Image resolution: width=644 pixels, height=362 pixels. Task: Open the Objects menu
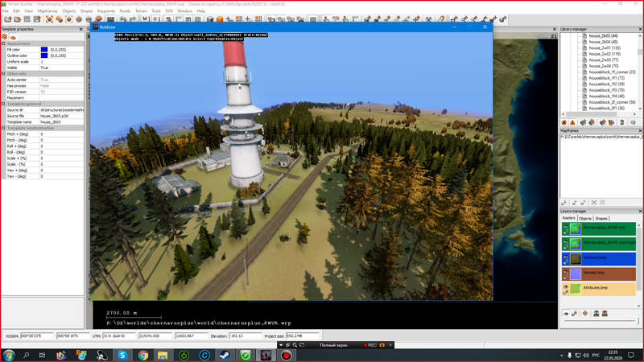pos(69,11)
